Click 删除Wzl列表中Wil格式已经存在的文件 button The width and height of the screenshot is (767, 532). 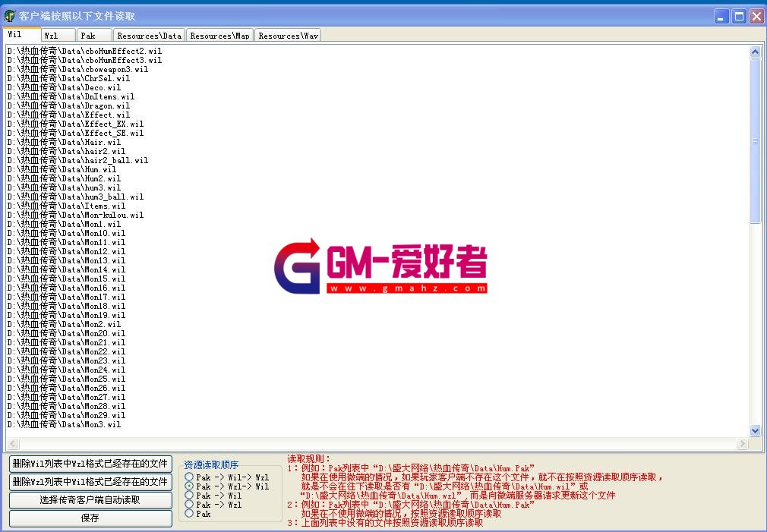click(90, 482)
